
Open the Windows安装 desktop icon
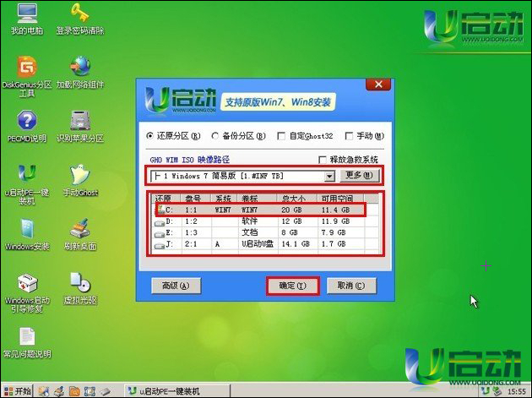26,229
